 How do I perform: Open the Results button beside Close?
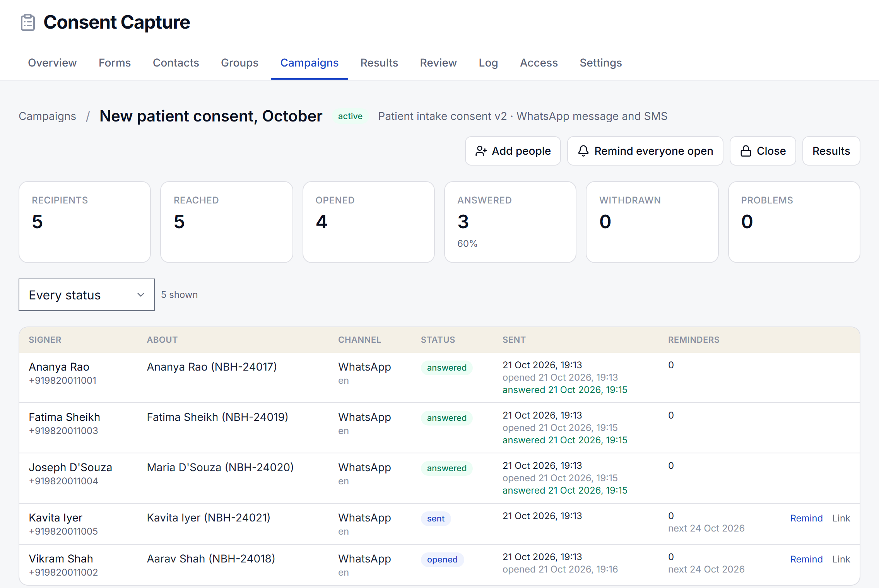[x=831, y=151]
